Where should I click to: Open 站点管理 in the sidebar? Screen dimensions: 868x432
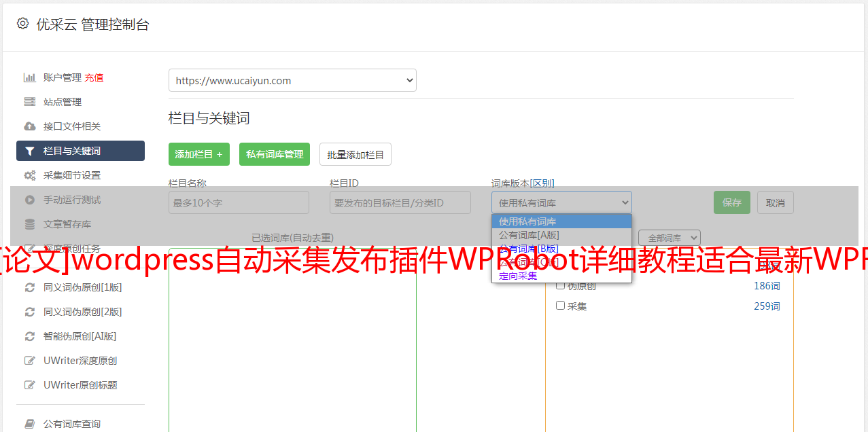[63, 102]
